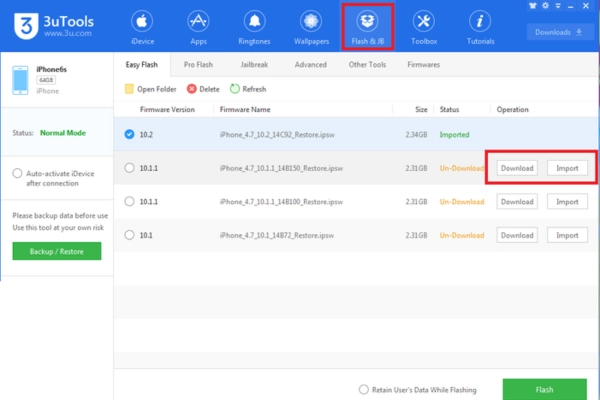Screen dimensions: 600x400
Task: Delete the selected firmware
Action: click(193, 89)
